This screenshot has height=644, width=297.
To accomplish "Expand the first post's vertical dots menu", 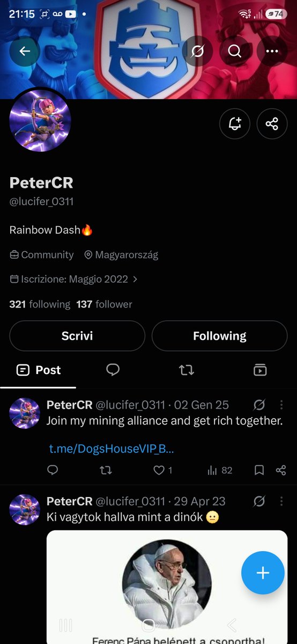I will coord(281,405).
